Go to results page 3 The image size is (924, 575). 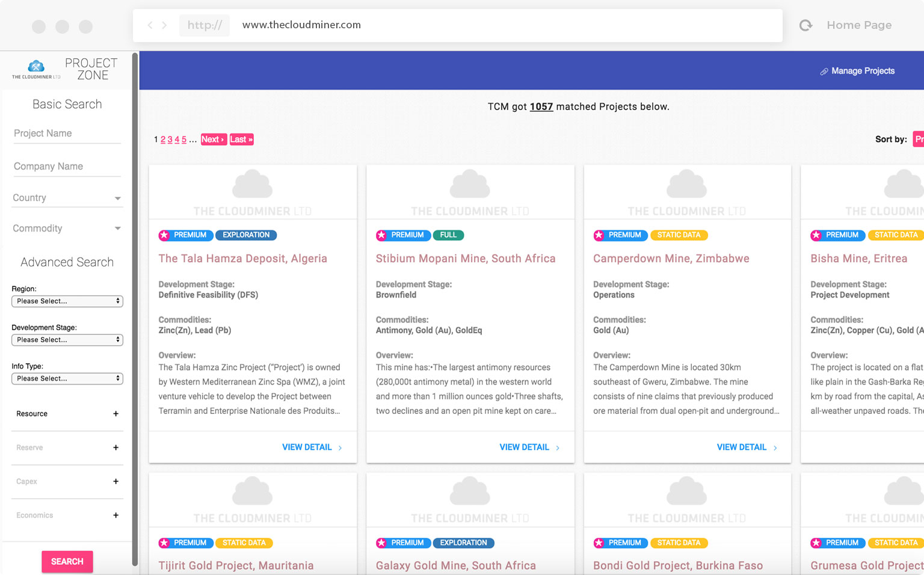pyautogui.click(x=170, y=140)
